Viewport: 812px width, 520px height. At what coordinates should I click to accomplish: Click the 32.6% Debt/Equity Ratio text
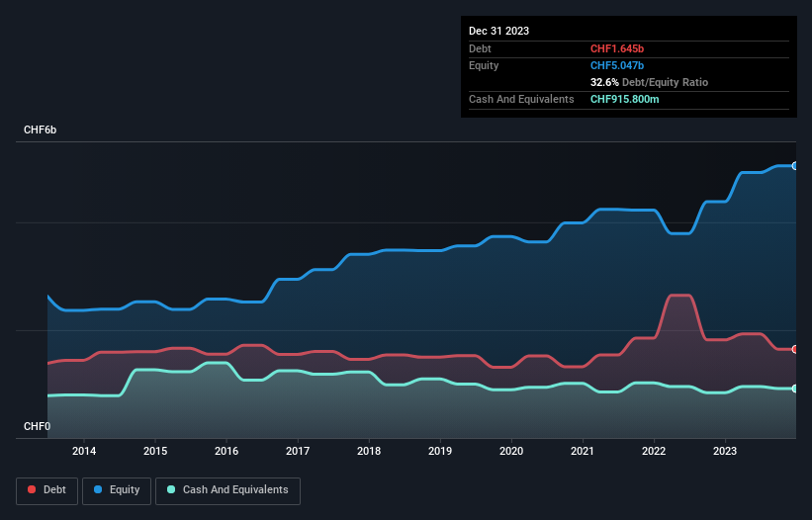click(x=649, y=82)
